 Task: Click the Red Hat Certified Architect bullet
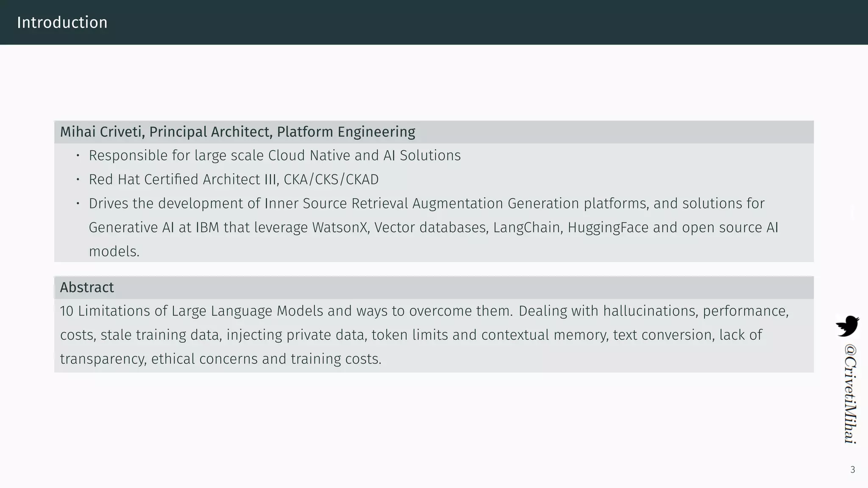tap(234, 180)
